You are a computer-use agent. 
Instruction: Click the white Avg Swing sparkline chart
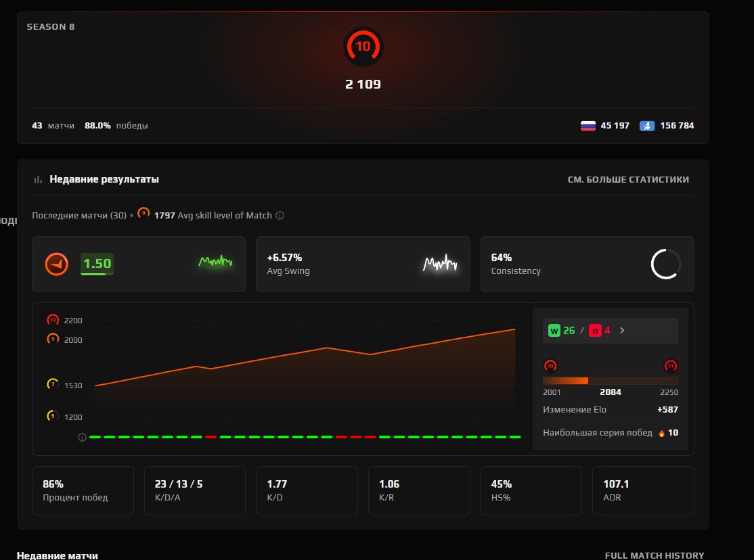tap(440, 263)
